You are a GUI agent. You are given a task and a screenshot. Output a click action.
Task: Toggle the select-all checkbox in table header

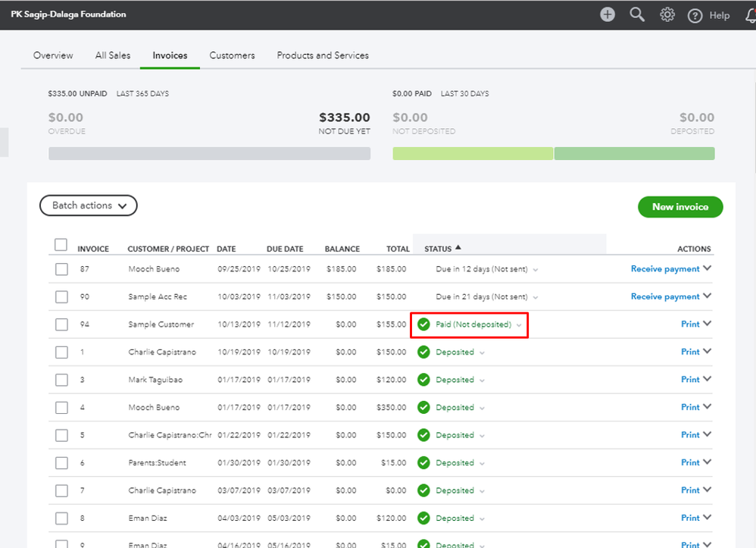tap(61, 245)
